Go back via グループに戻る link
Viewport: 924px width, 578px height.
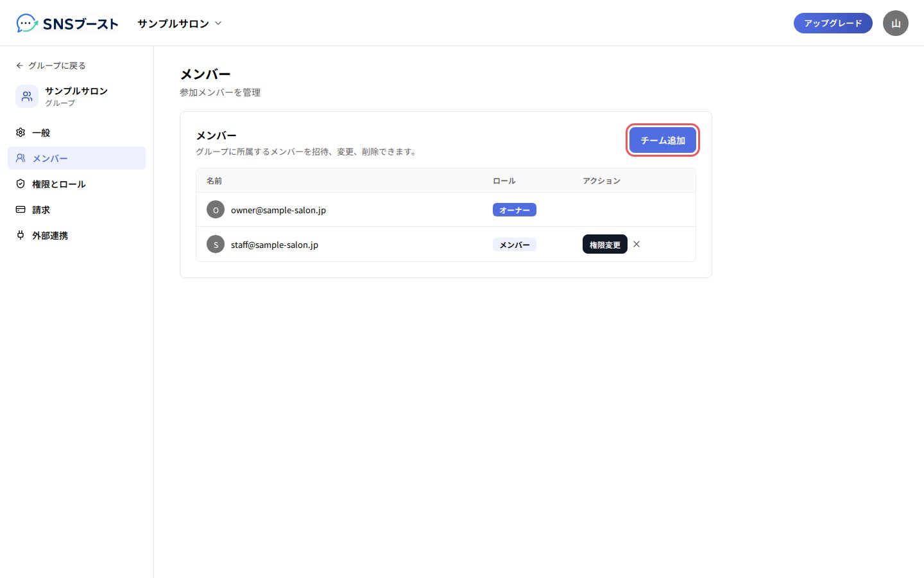pos(51,66)
